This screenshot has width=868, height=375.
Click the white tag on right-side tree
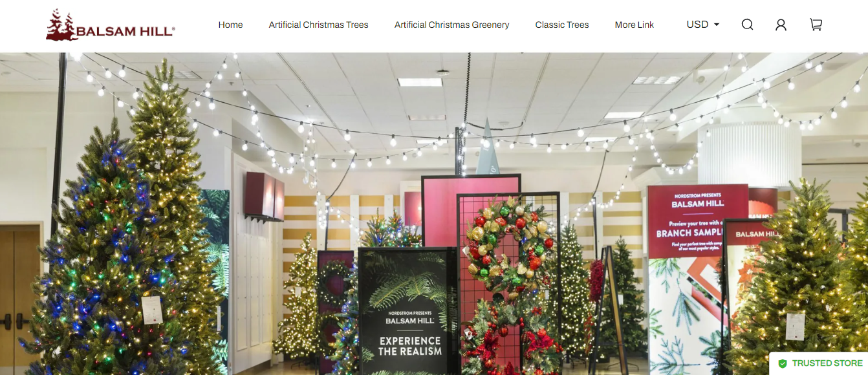796,327
